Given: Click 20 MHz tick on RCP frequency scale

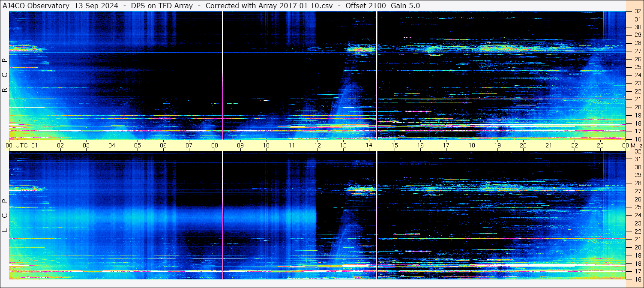Looking at the screenshot, I should coord(638,107).
